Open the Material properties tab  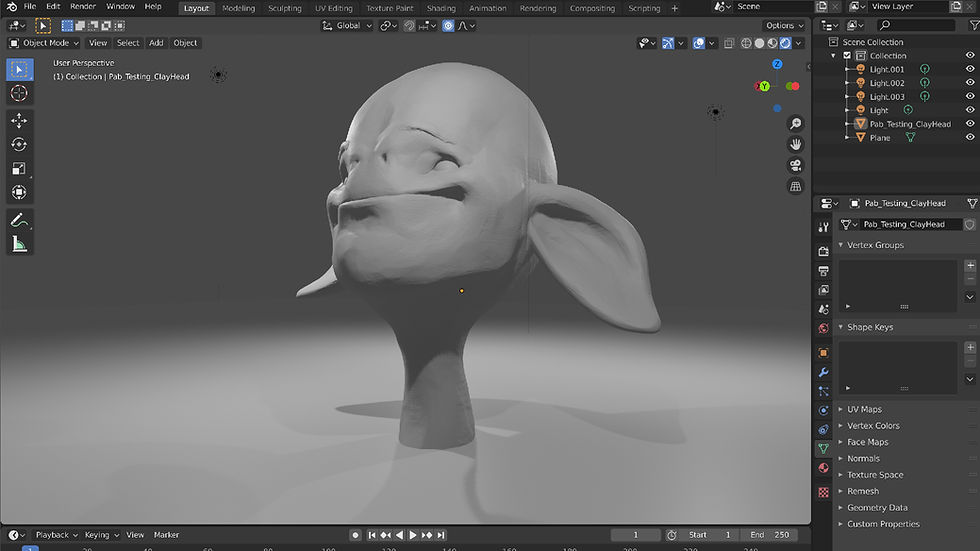[824, 468]
